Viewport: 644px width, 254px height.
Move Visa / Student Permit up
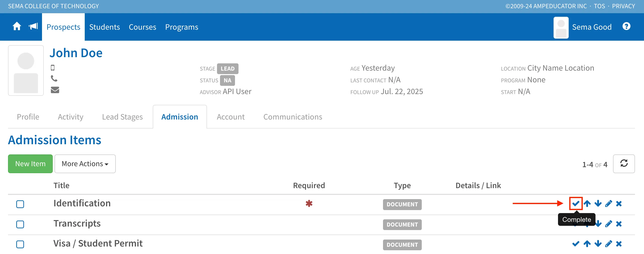pyautogui.click(x=587, y=244)
